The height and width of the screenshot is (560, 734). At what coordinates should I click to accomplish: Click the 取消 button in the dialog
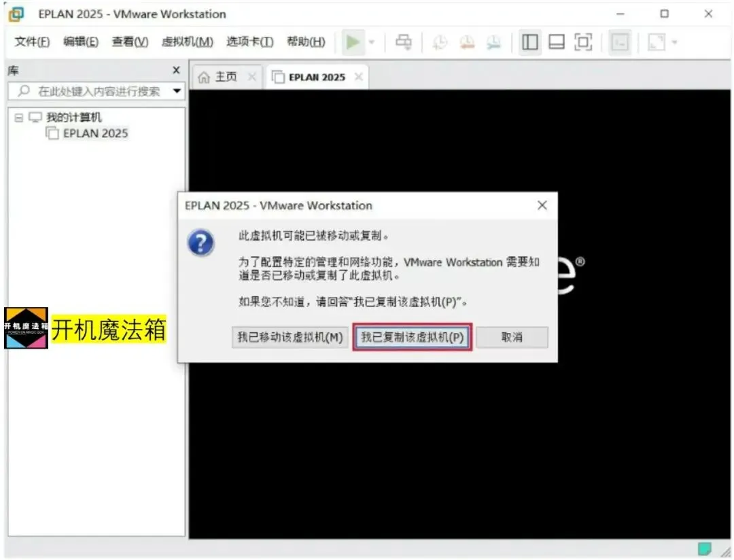pos(512,337)
